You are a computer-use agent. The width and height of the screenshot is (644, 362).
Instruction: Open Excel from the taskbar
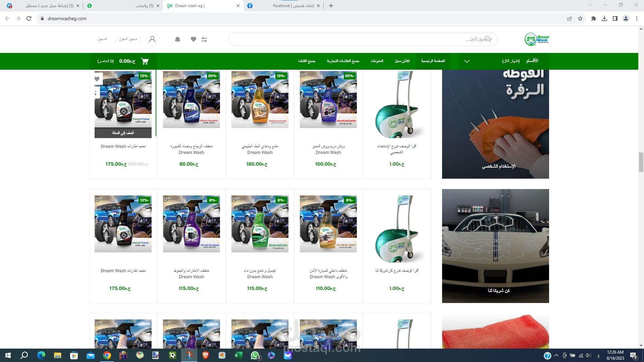tap(238, 355)
